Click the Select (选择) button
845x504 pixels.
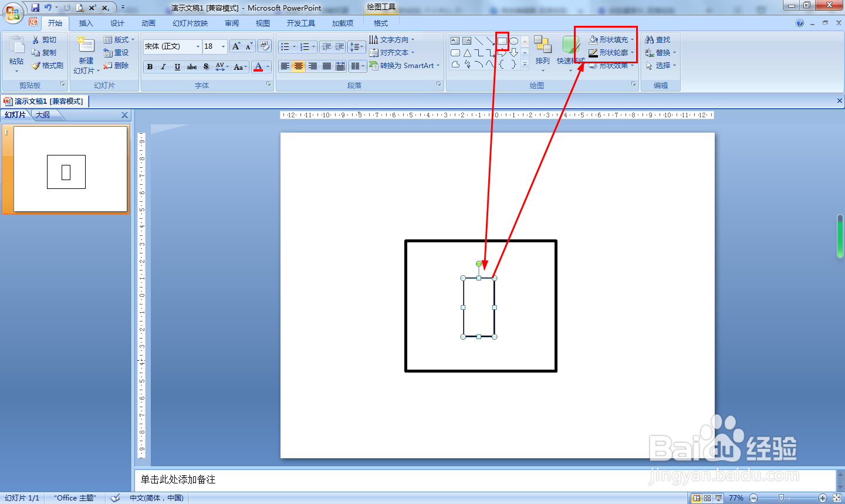(x=661, y=66)
